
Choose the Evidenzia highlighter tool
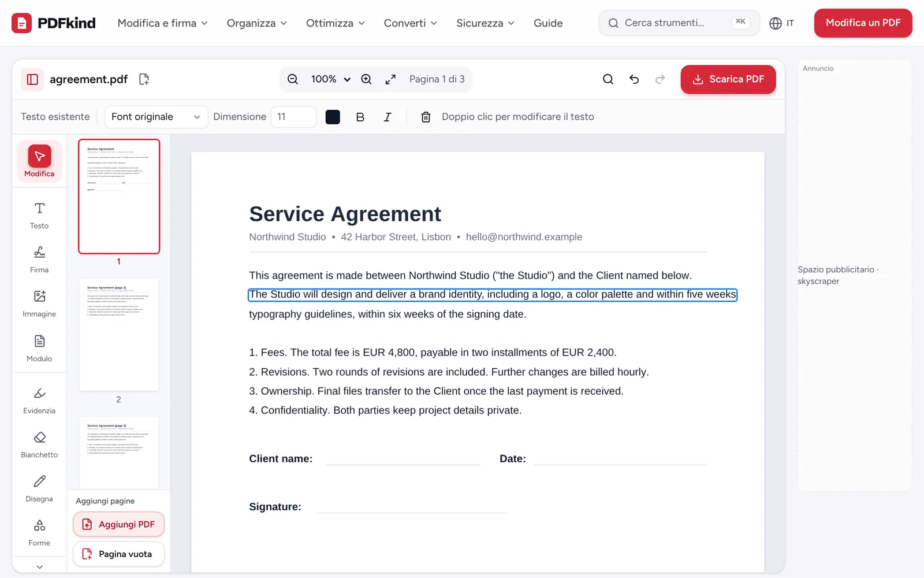click(39, 401)
